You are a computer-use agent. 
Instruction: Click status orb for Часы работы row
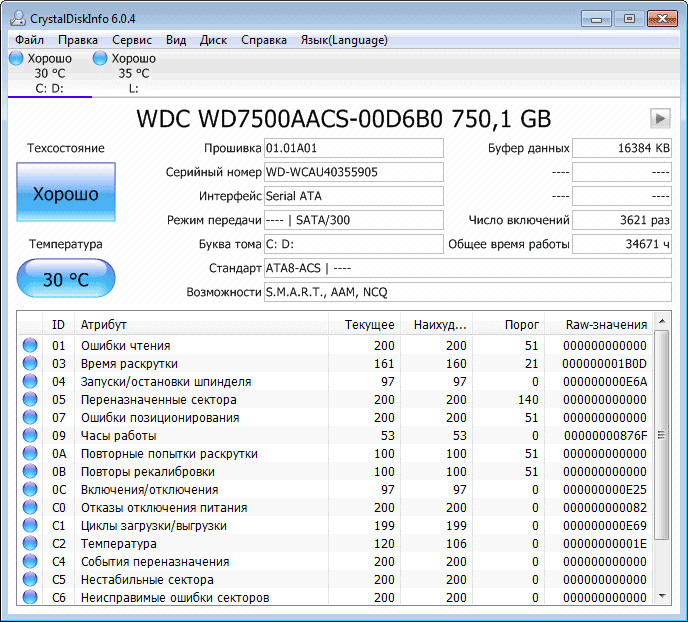pyautogui.click(x=30, y=435)
